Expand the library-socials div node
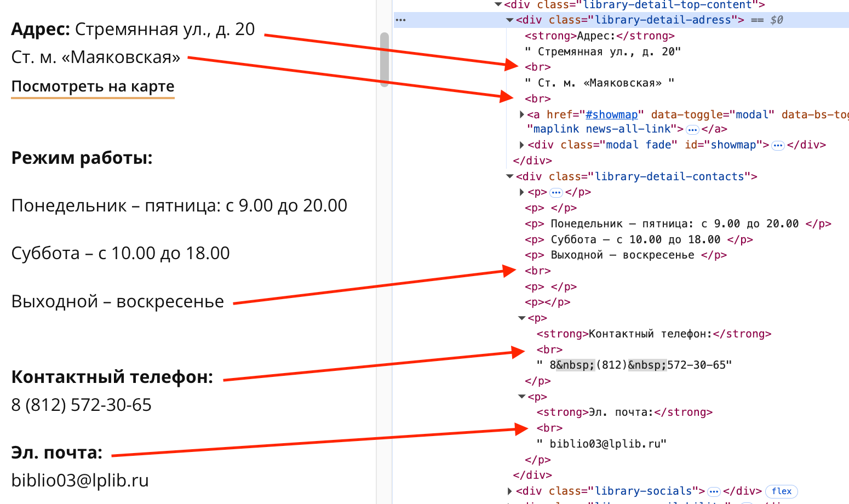 click(509, 491)
